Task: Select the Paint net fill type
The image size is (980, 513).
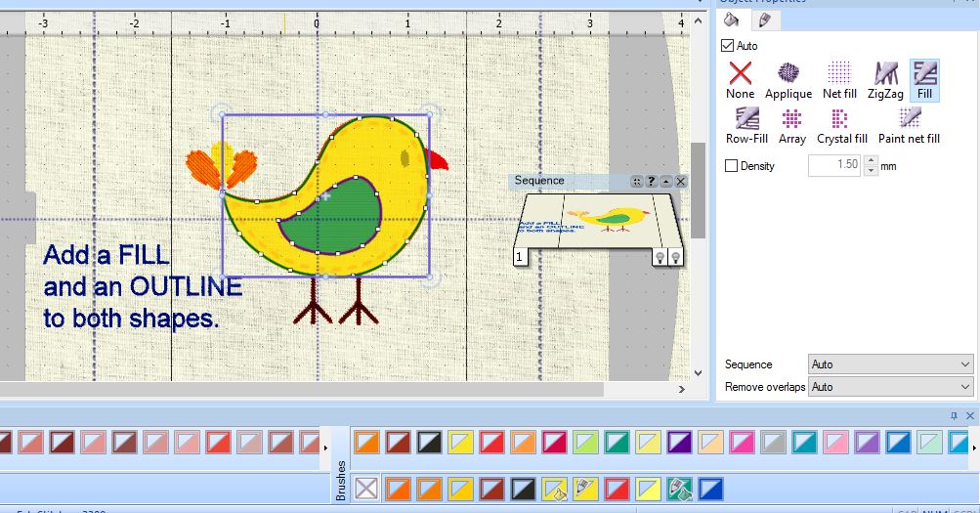Action: (909, 126)
